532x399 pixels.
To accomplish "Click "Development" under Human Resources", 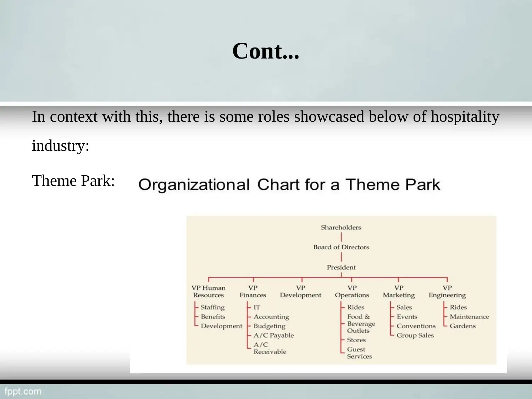I will tap(221, 326).
